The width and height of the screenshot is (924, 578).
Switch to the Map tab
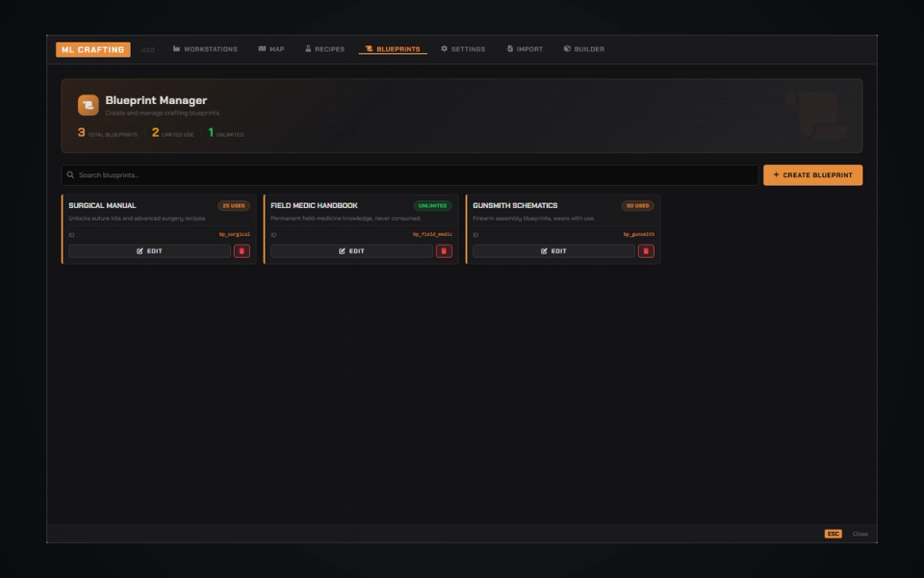pos(271,49)
